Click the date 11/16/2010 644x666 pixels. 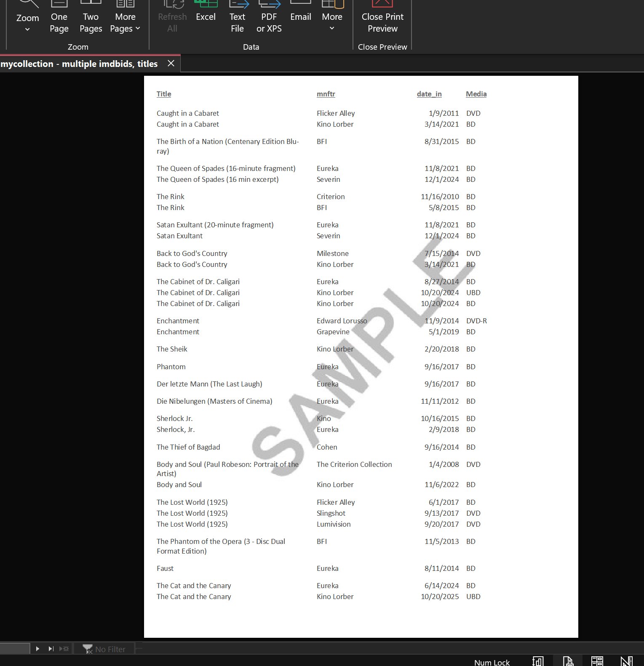click(440, 197)
